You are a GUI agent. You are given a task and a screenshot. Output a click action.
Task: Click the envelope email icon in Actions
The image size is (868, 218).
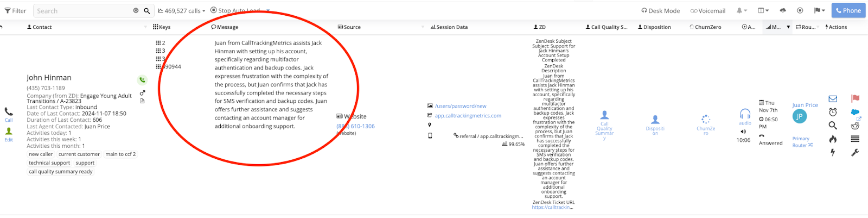coord(833,99)
